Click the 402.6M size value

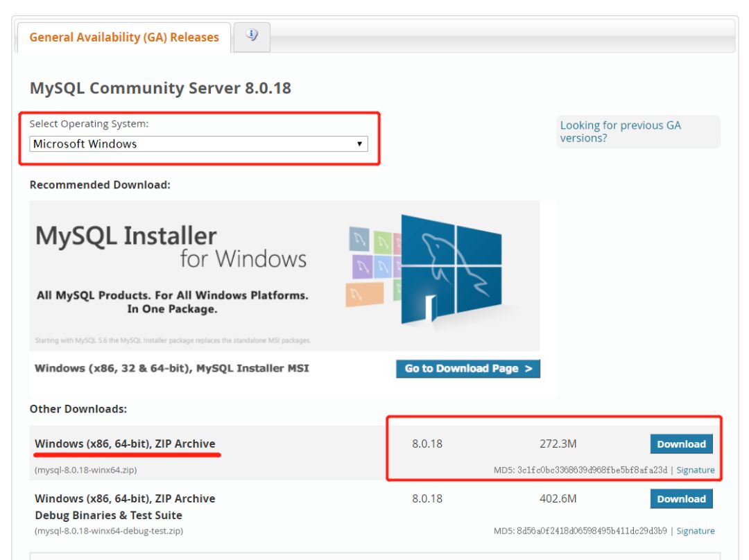(x=558, y=499)
